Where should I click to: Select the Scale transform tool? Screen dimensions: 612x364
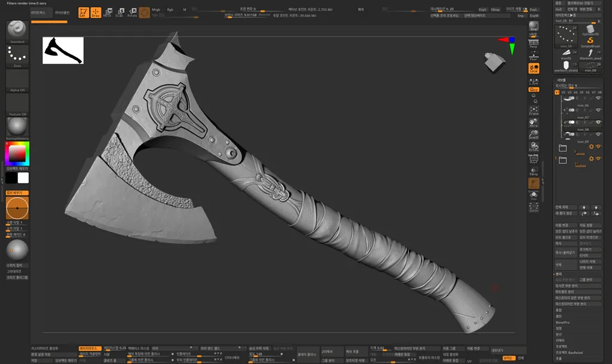pos(120,13)
